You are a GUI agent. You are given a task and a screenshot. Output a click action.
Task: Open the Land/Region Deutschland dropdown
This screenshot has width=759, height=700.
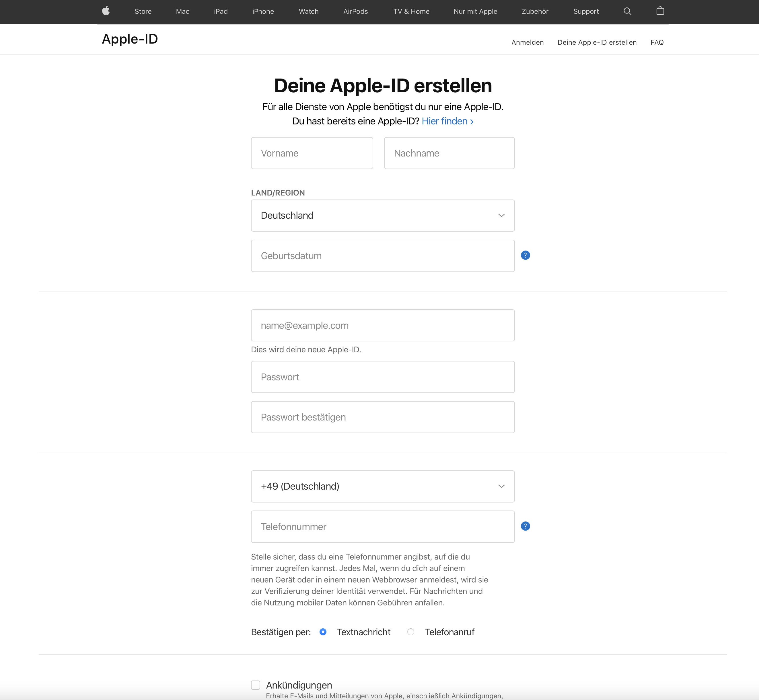tap(383, 216)
